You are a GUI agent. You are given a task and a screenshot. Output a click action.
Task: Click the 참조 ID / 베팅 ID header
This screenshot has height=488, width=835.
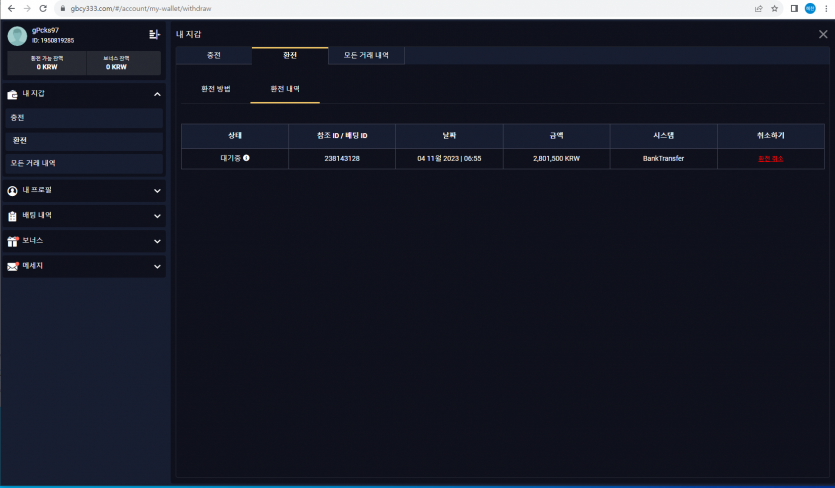(x=342, y=136)
